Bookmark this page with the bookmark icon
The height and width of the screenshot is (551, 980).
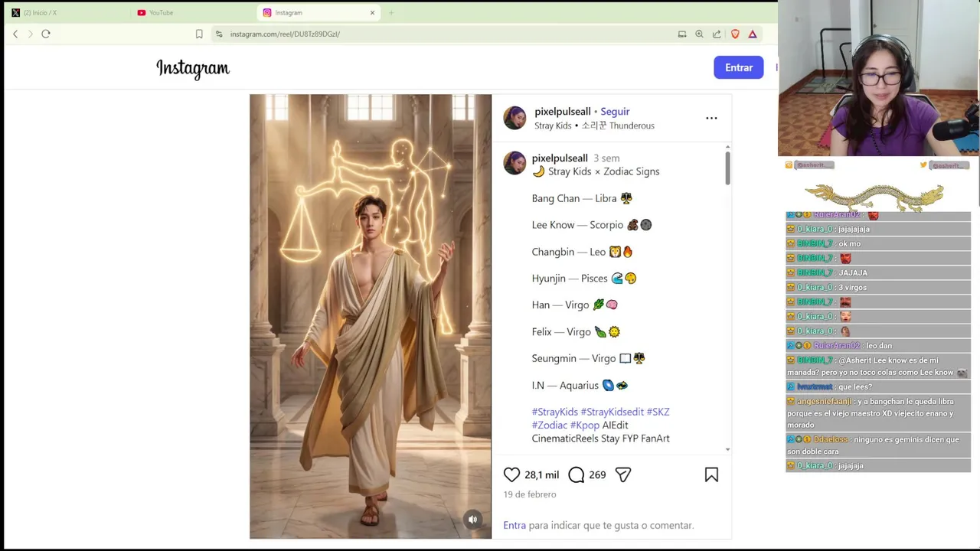click(199, 34)
